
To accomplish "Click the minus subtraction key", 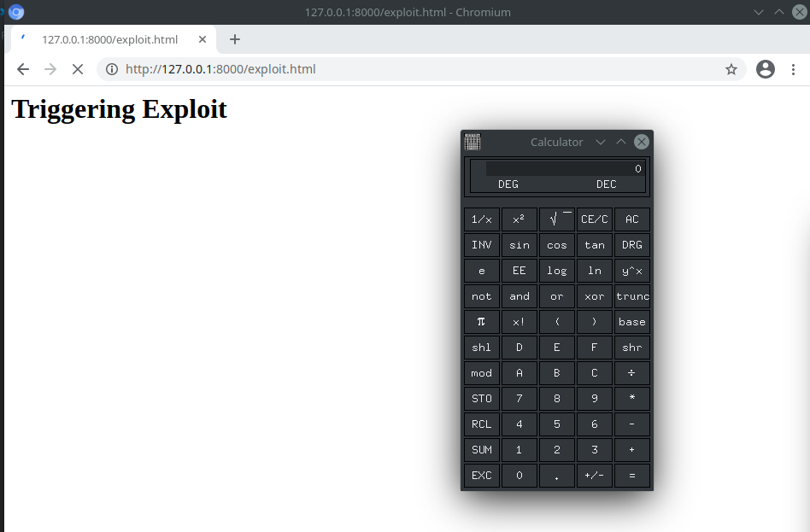I will [632, 424].
